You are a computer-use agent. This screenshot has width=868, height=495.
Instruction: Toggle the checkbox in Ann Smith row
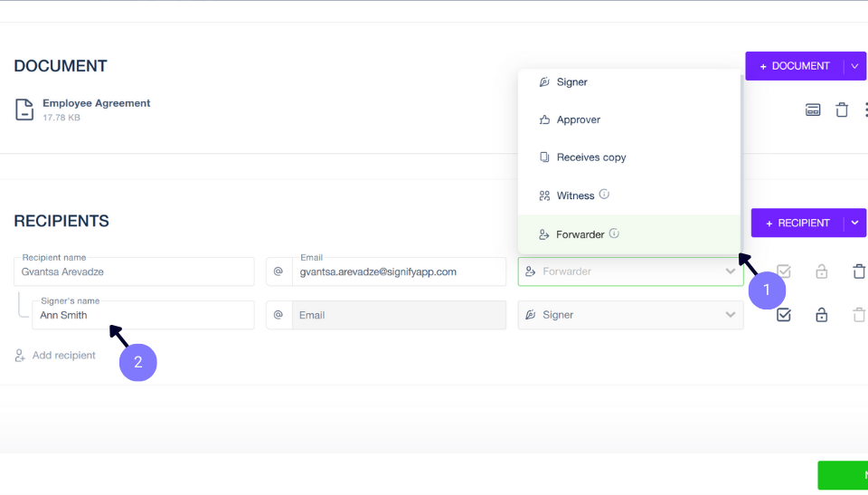(x=783, y=314)
